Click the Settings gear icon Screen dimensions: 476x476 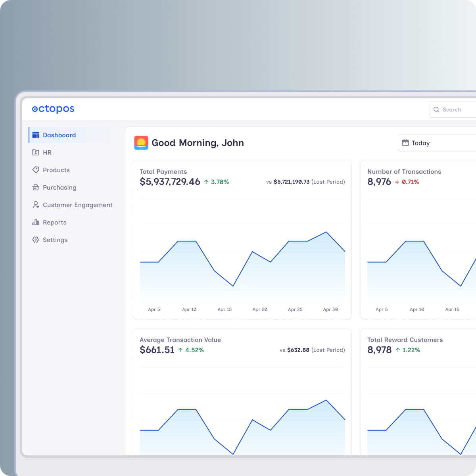(36, 240)
